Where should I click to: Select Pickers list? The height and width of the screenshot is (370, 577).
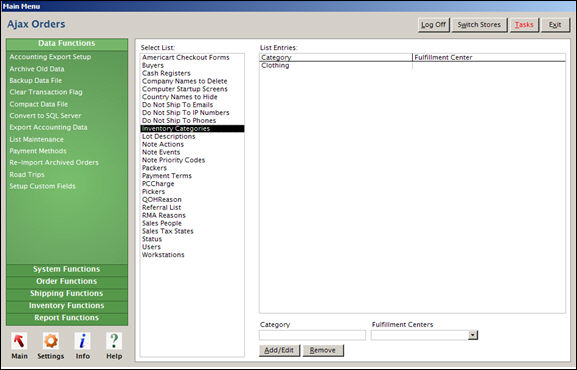[192, 192]
